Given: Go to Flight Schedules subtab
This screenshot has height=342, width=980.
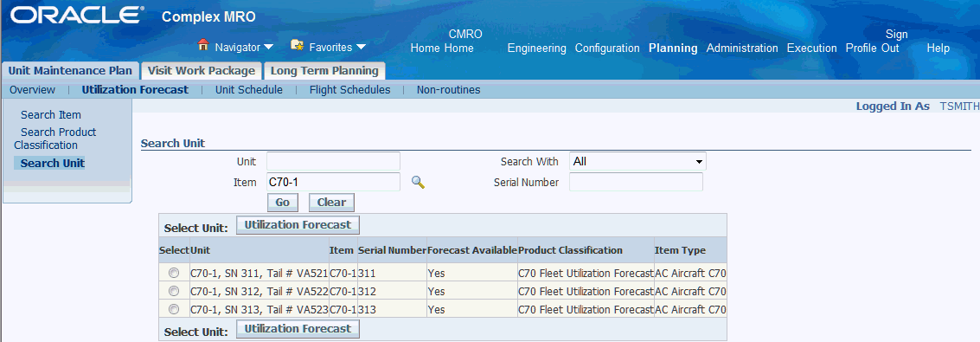Looking at the screenshot, I should point(350,90).
